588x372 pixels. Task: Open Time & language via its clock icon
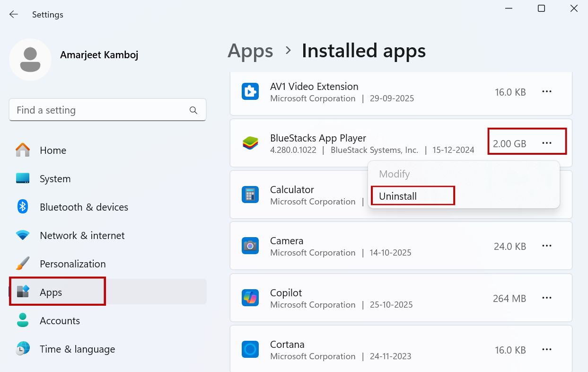22,349
